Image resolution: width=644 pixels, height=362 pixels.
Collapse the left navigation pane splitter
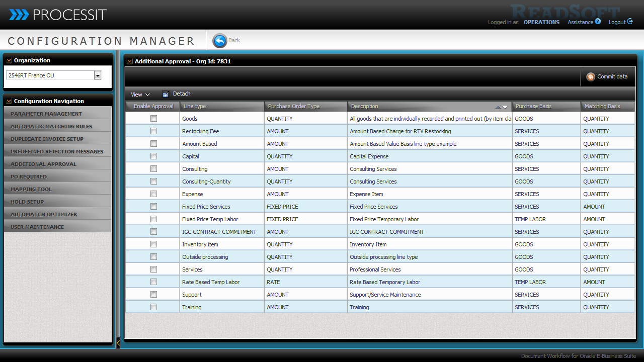click(118, 342)
